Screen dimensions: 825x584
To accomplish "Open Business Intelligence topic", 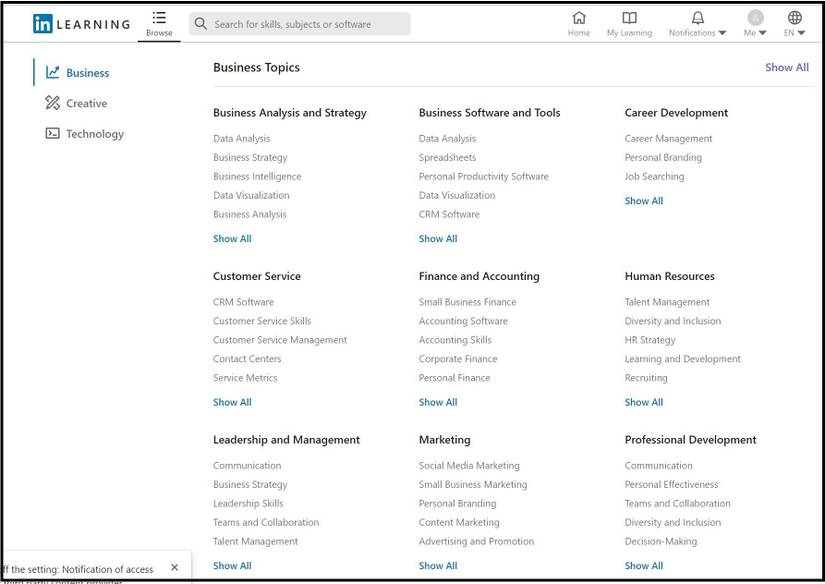I will click(x=257, y=176).
